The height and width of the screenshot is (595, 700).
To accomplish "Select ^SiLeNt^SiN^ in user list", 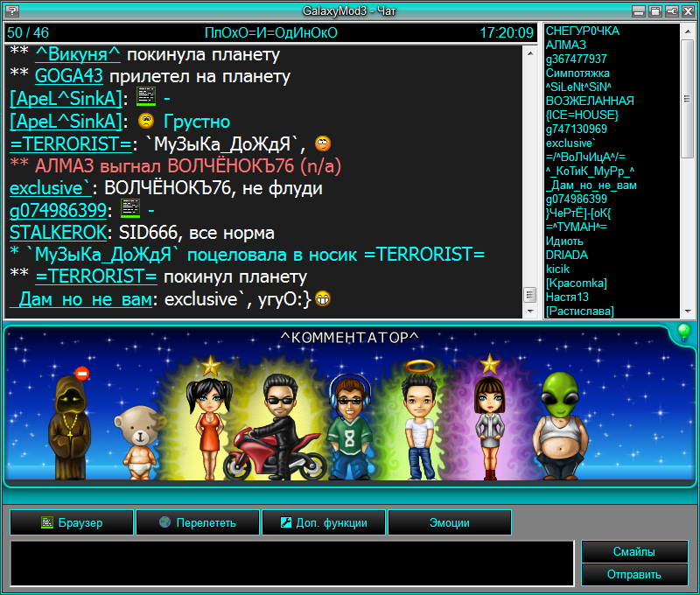I will point(578,87).
